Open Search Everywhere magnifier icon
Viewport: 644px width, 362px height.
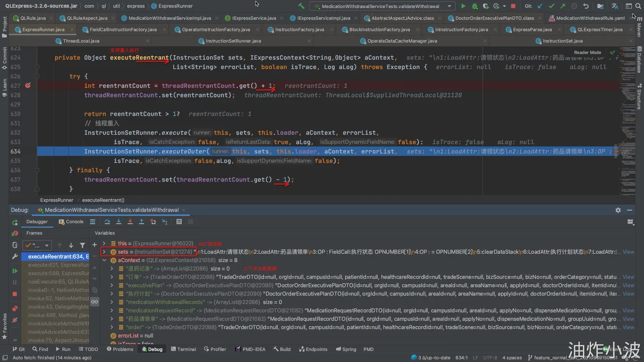[x=638, y=6]
